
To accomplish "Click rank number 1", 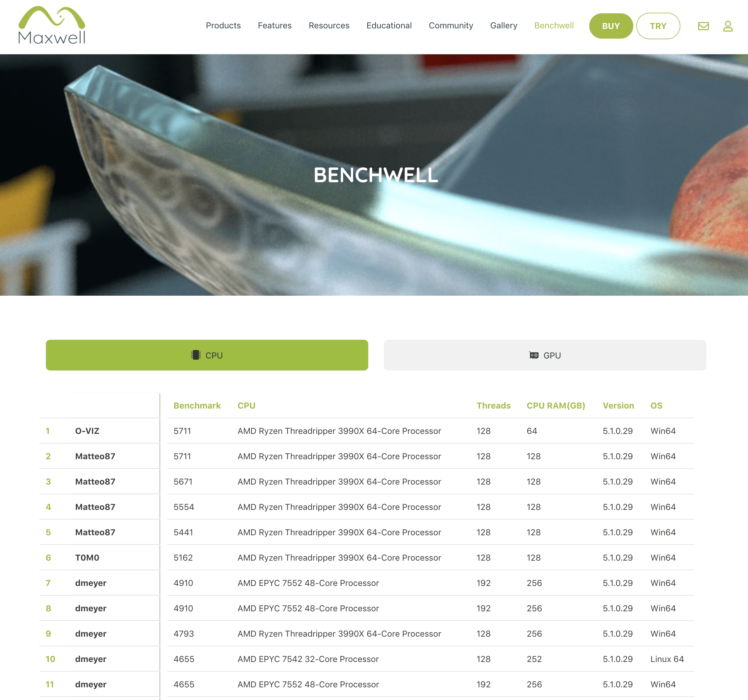I will 47,431.
